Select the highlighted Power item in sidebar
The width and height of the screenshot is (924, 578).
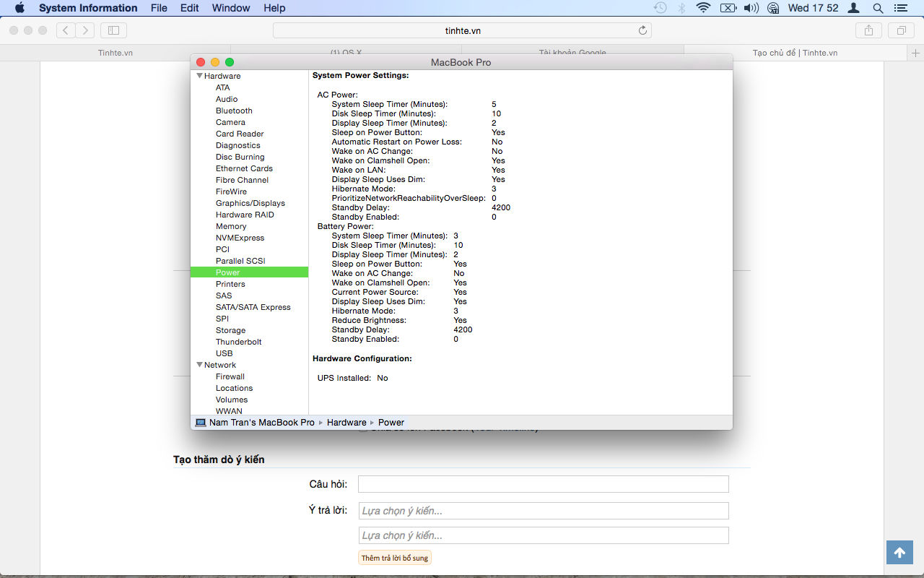249,272
